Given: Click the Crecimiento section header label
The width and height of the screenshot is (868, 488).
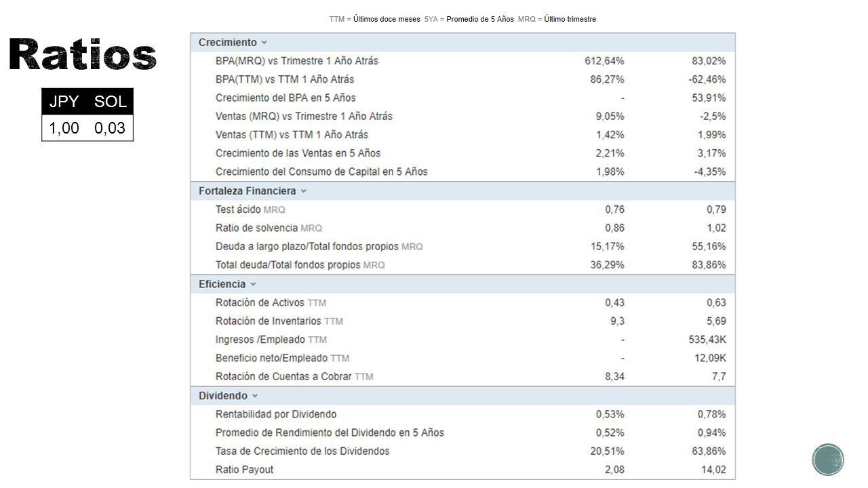Looking at the screenshot, I should 228,43.
